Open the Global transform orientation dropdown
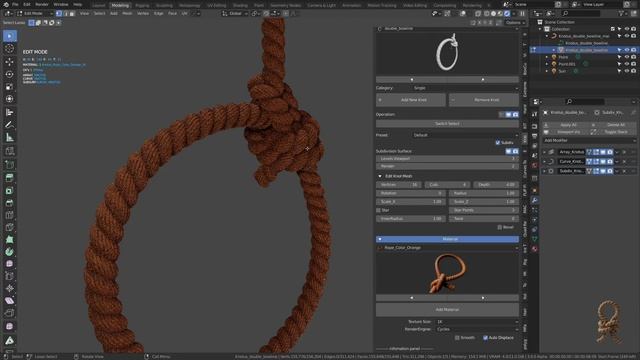640x360 pixels. (x=235, y=13)
